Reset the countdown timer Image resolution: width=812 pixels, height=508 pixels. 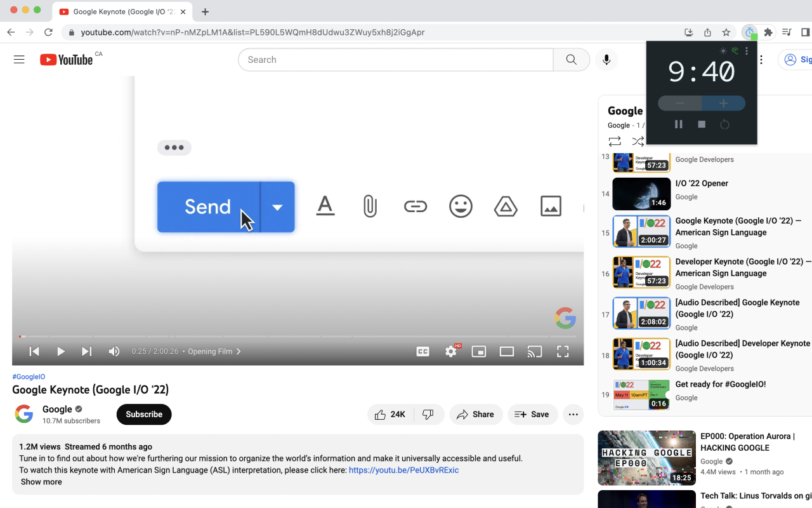pyautogui.click(x=724, y=124)
